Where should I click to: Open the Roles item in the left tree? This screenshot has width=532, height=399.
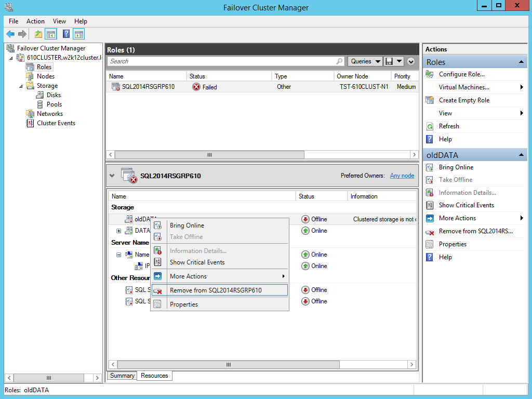coord(44,66)
